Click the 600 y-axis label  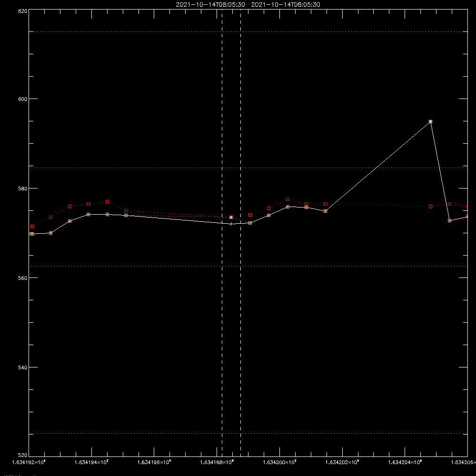click(x=23, y=99)
